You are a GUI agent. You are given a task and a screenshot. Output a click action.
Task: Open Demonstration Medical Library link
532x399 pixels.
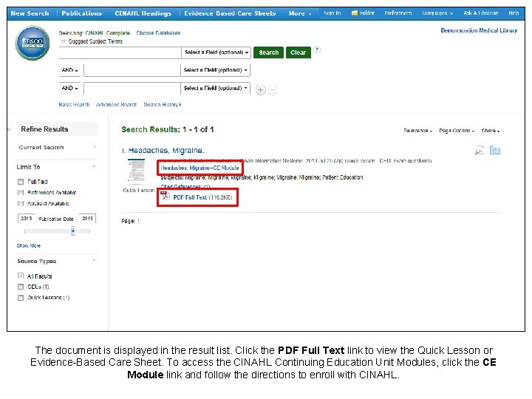click(x=479, y=30)
